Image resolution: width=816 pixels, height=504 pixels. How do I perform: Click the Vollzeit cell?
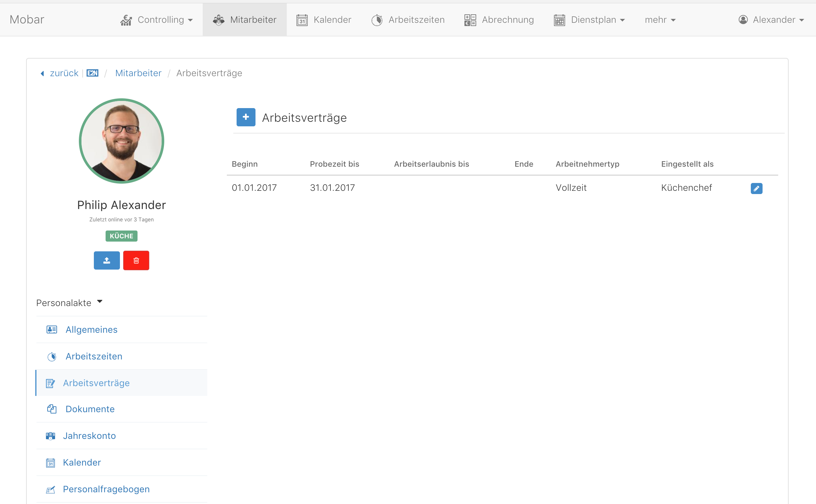click(571, 188)
